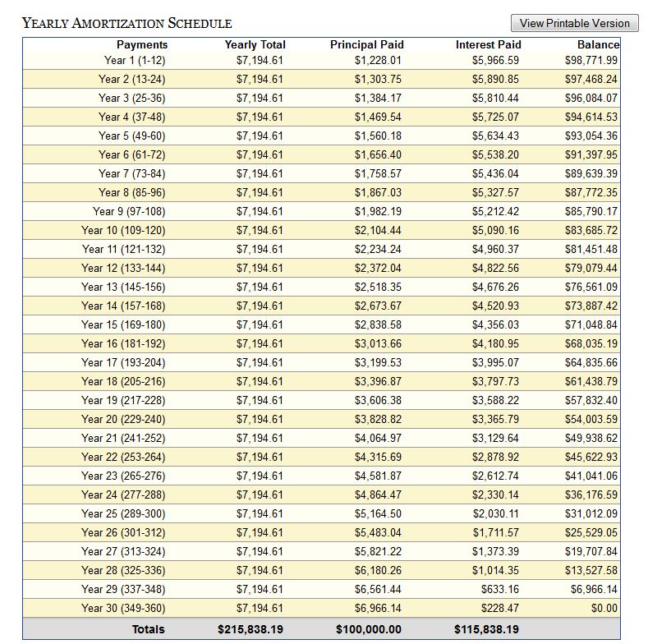Click the Payments column header
The image size is (648, 644).
coord(141,44)
